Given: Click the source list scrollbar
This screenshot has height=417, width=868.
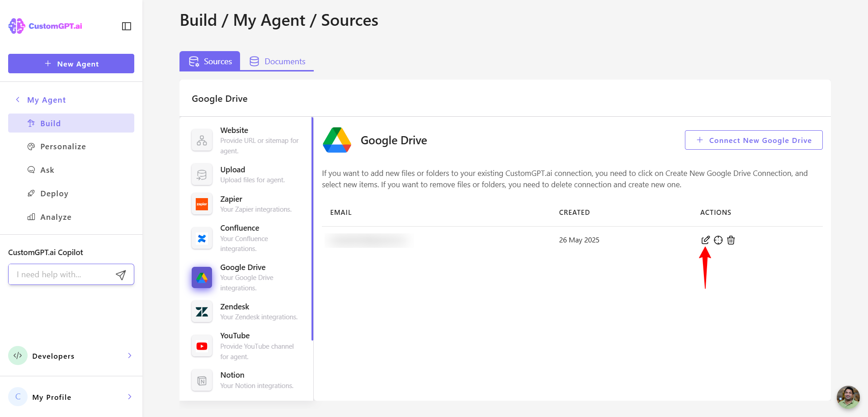Looking at the screenshot, I should [x=312, y=229].
